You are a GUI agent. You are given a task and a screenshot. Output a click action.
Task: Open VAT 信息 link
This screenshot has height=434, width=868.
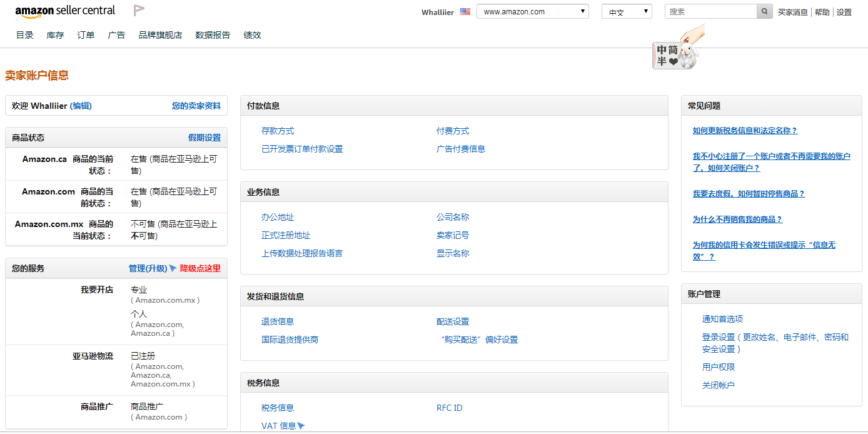[279, 426]
